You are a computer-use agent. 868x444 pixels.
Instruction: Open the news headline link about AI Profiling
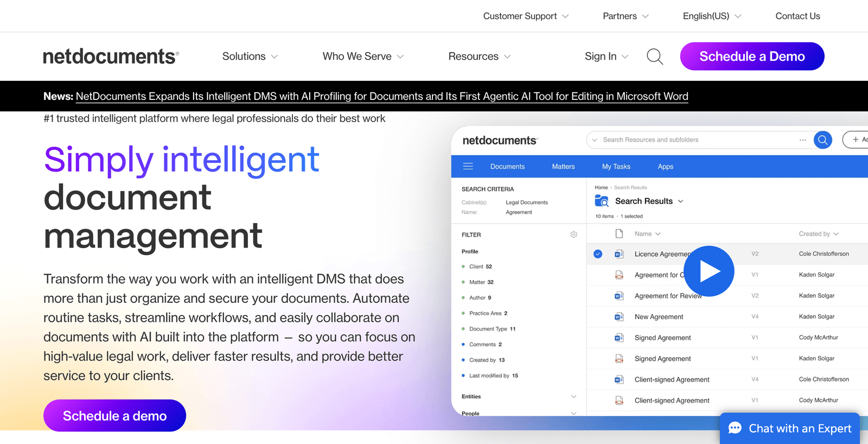point(382,96)
